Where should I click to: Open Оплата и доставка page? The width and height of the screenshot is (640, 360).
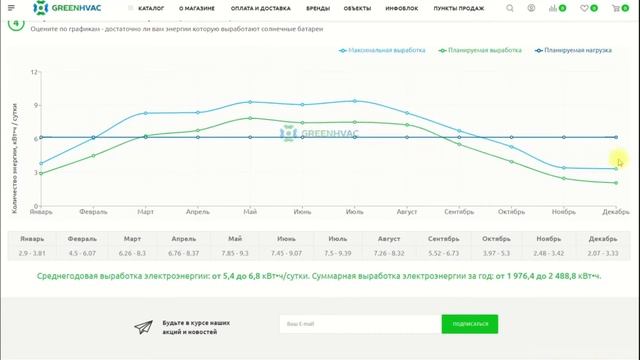260,8
